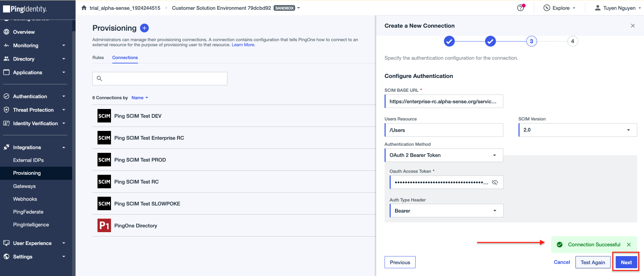This screenshot has width=644, height=276.
Task: Switch to the Rules tab
Action: (98, 57)
